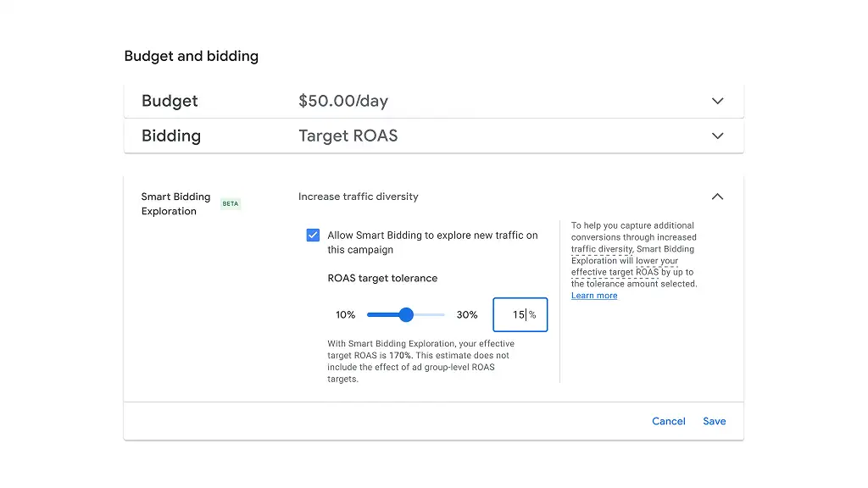Click the Cancel button
This screenshot has height=488, width=868.
(668, 421)
